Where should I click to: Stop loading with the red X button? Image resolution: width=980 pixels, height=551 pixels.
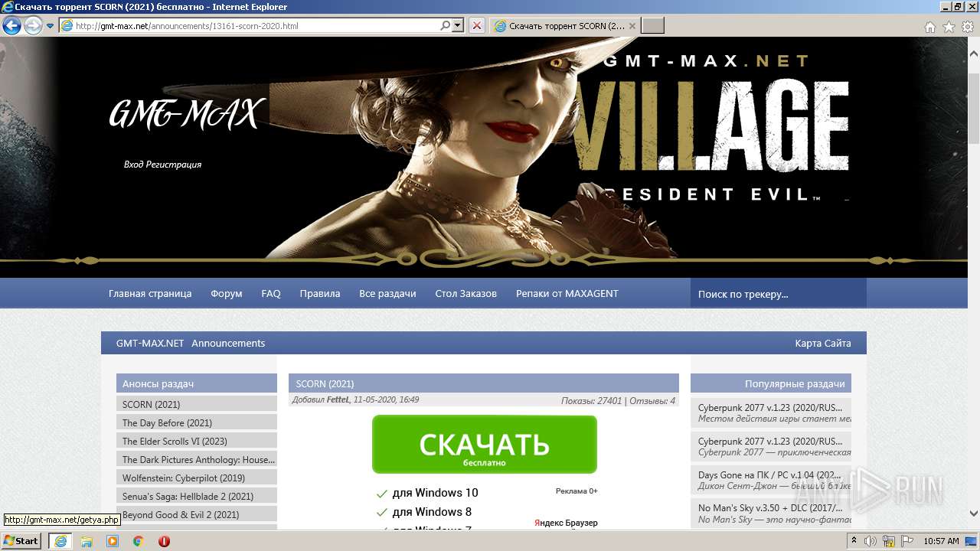click(477, 26)
